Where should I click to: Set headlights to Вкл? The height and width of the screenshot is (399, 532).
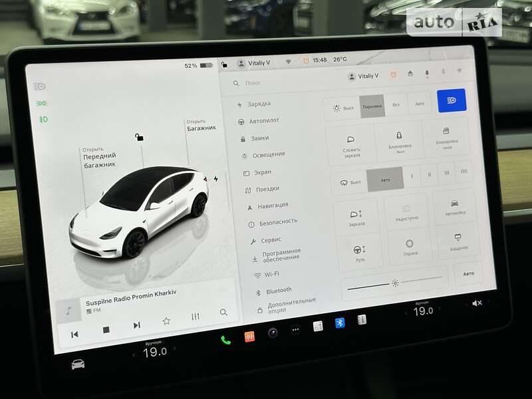click(396, 105)
